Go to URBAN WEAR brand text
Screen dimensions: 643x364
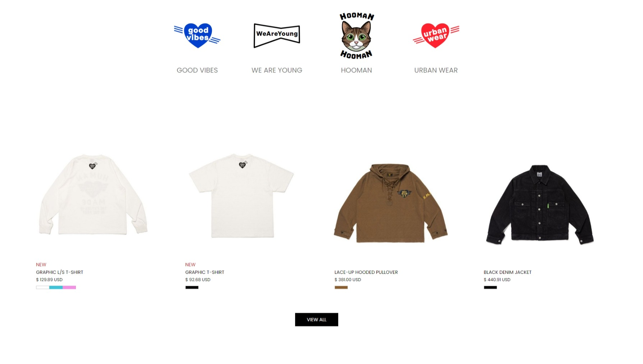pyautogui.click(x=436, y=70)
